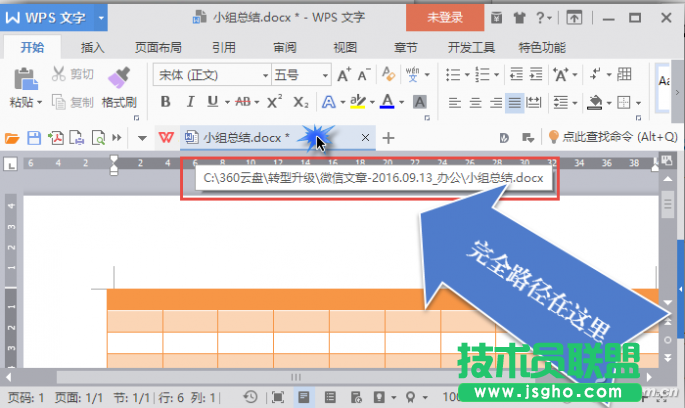Align text left
This screenshot has height=408, width=685.
tap(455, 103)
